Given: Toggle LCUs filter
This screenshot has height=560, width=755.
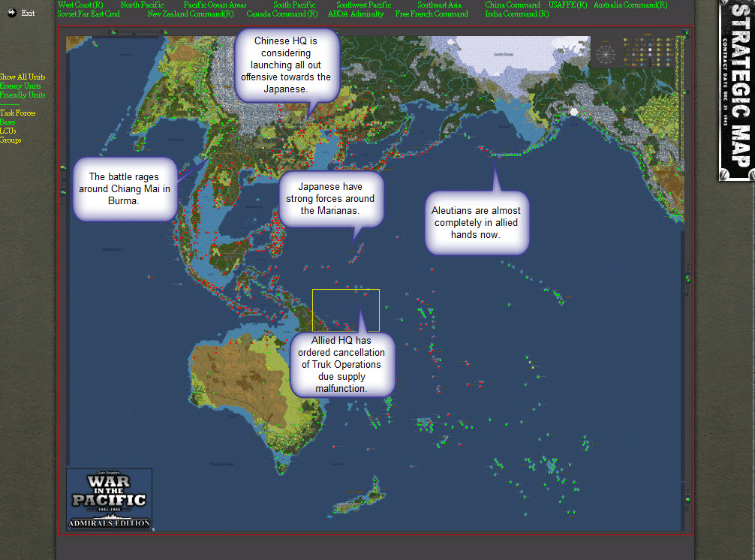Looking at the screenshot, I should pos(8,131).
